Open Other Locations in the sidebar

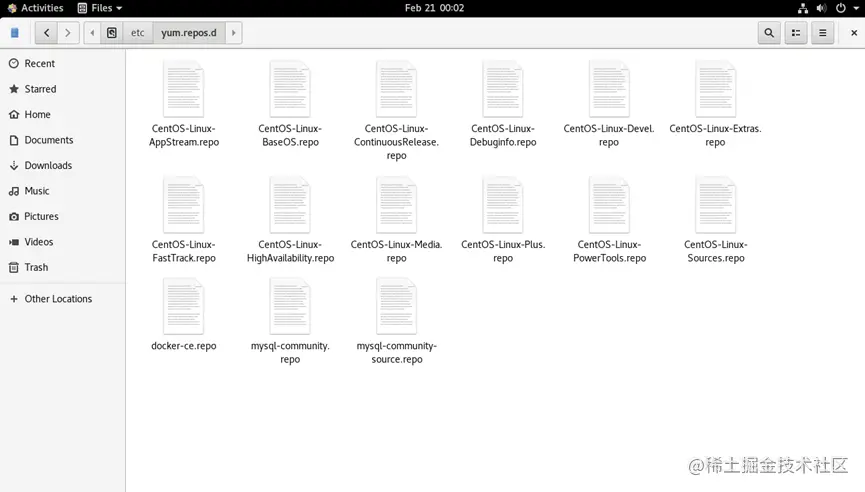click(x=62, y=298)
